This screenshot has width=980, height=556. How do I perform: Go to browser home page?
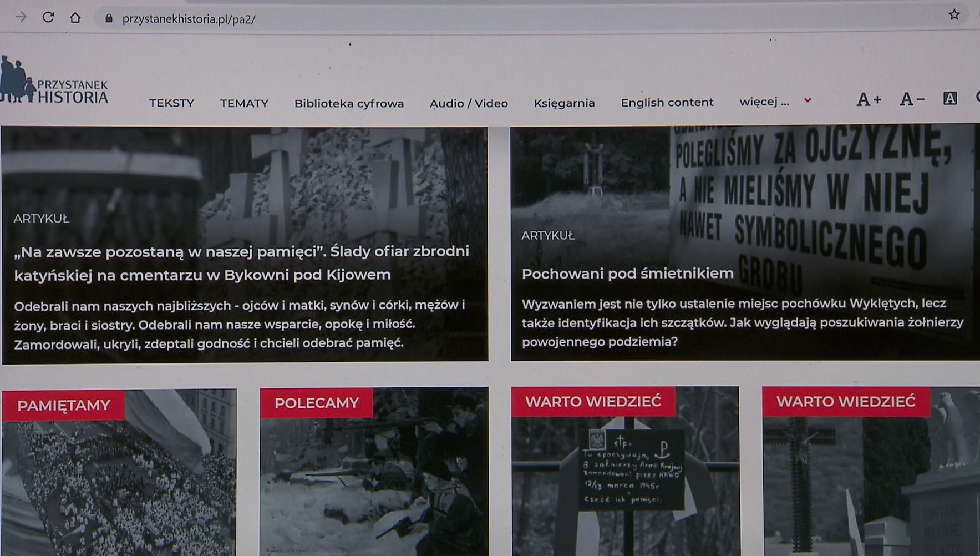(x=75, y=17)
